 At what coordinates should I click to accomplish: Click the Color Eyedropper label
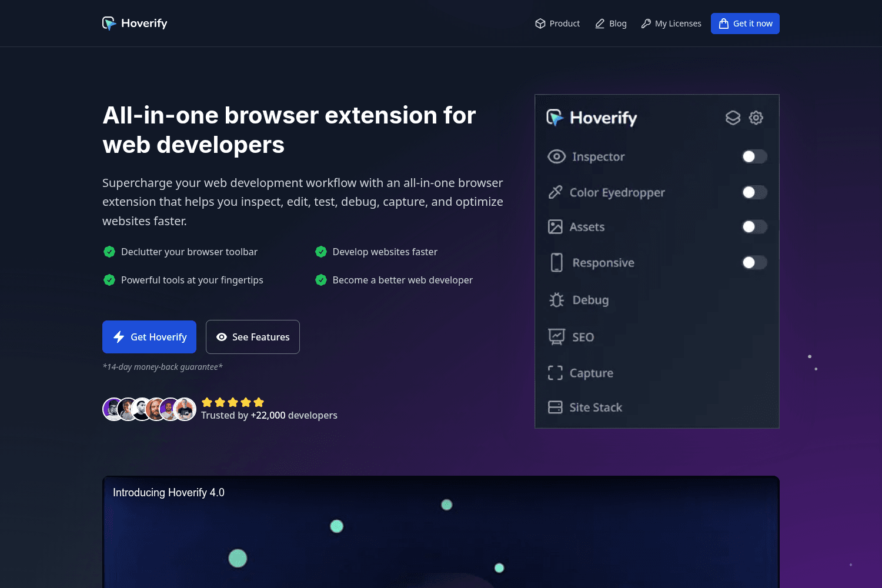click(617, 192)
